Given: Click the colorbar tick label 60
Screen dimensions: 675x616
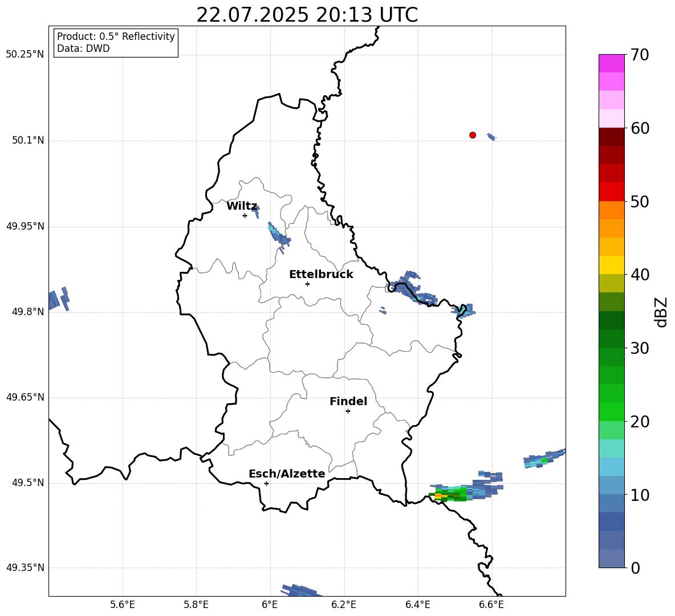Looking at the screenshot, I should pos(640,128).
